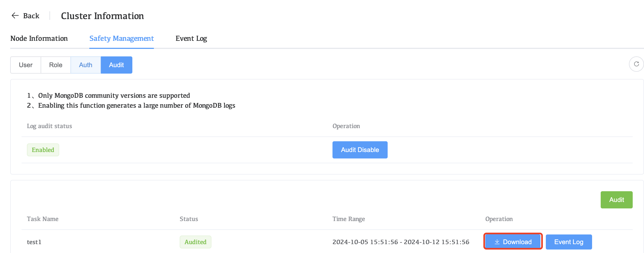
Task: Click the refresh icon to reload data
Action: (x=636, y=64)
